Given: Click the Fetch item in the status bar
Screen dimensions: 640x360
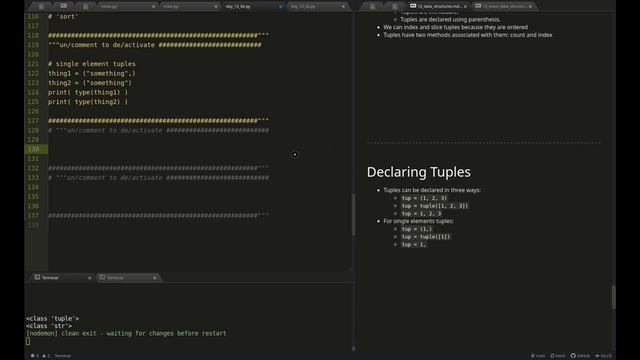Looking at the screenshot, I should click(x=558, y=356).
